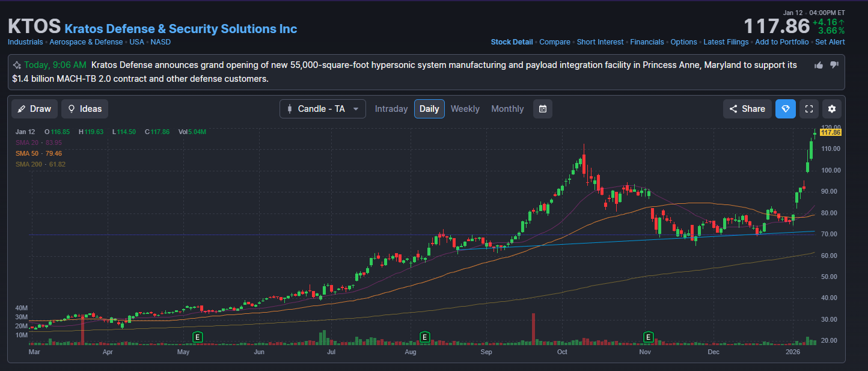
Task: Click the O 116.85 open value
Action: click(57, 132)
